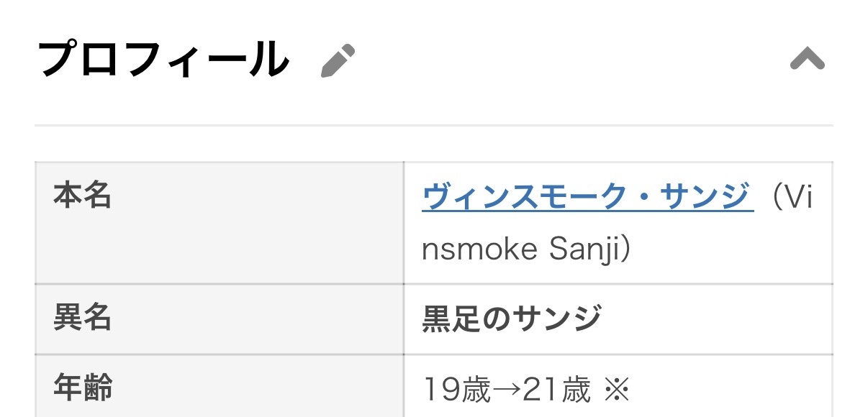This screenshot has width=868, height=417.
Task: Click the 19歳 age text
Action: tap(456, 390)
